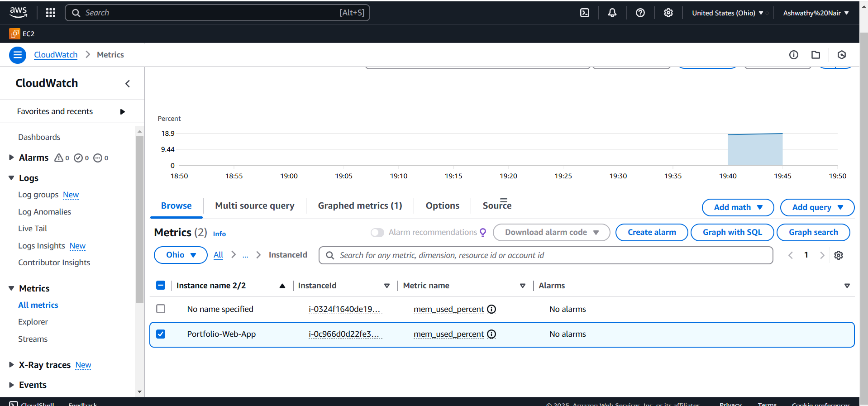Image resolution: width=868 pixels, height=406 pixels.
Task: Click the All breadcrumb link
Action: point(218,255)
